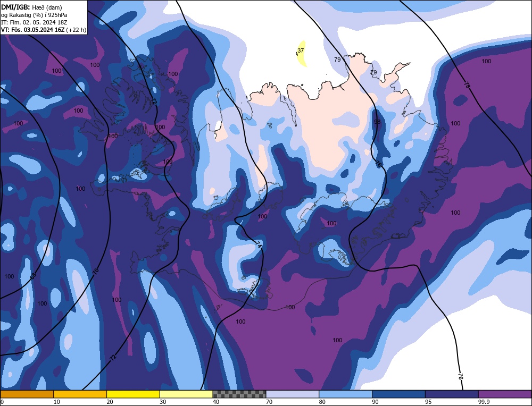
Task: Click the "80" tick label under legend
Action: click(322, 402)
